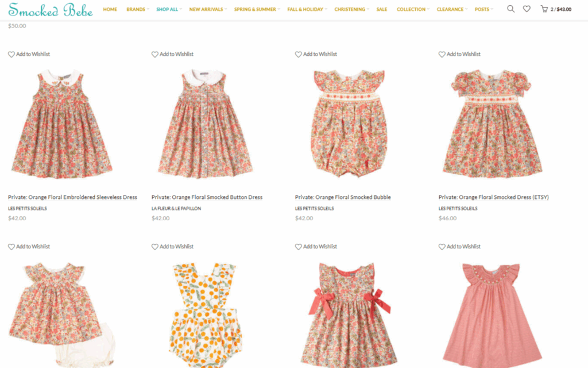Add coral pink bishop dress to wishlist
Viewport: 588px width, 368px height.
click(460, 247)
